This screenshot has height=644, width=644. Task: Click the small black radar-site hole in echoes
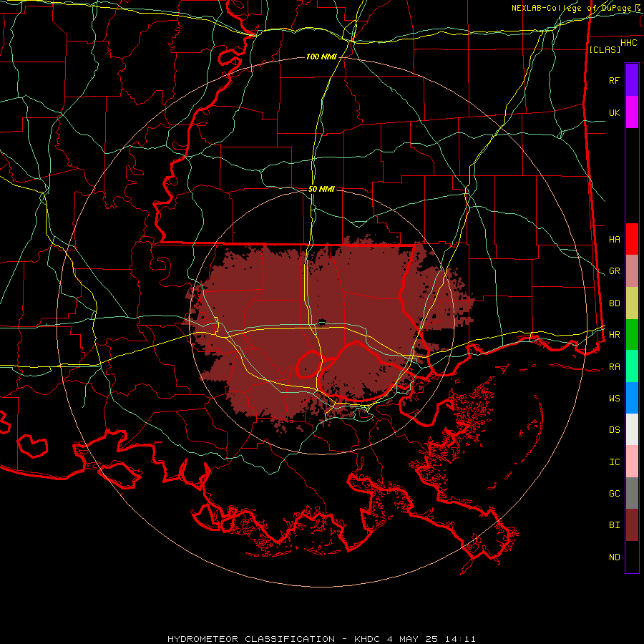point(321,321)
